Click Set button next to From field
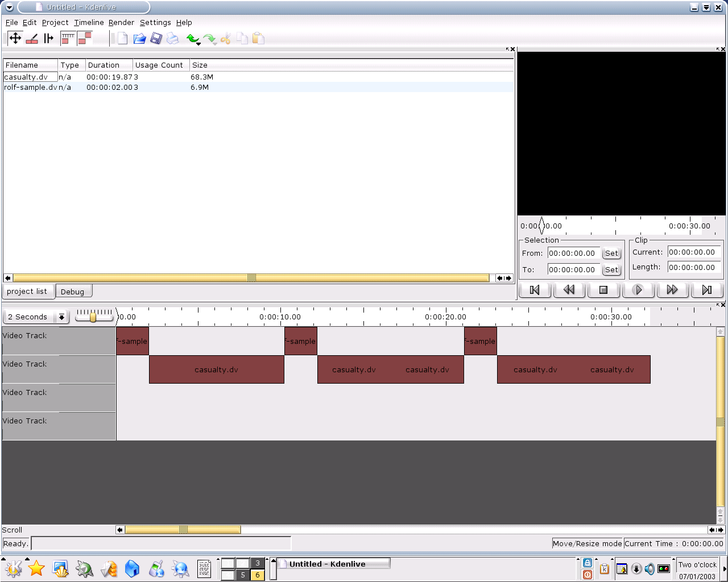 (611, 253)
